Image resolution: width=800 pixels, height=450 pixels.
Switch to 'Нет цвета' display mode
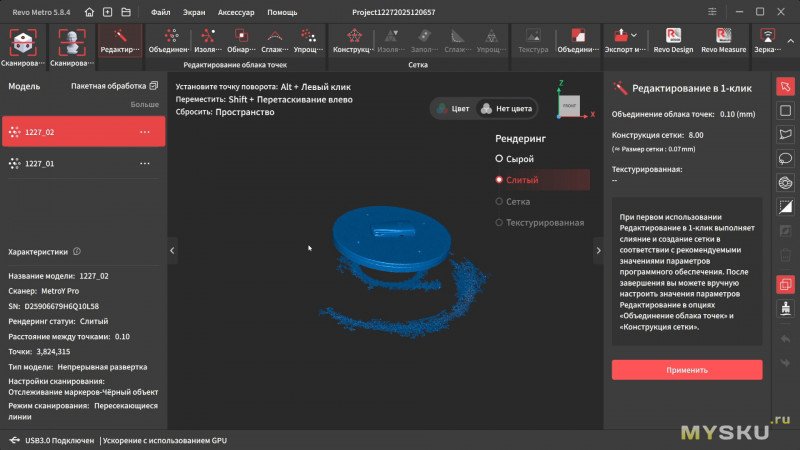coord(506,108)
